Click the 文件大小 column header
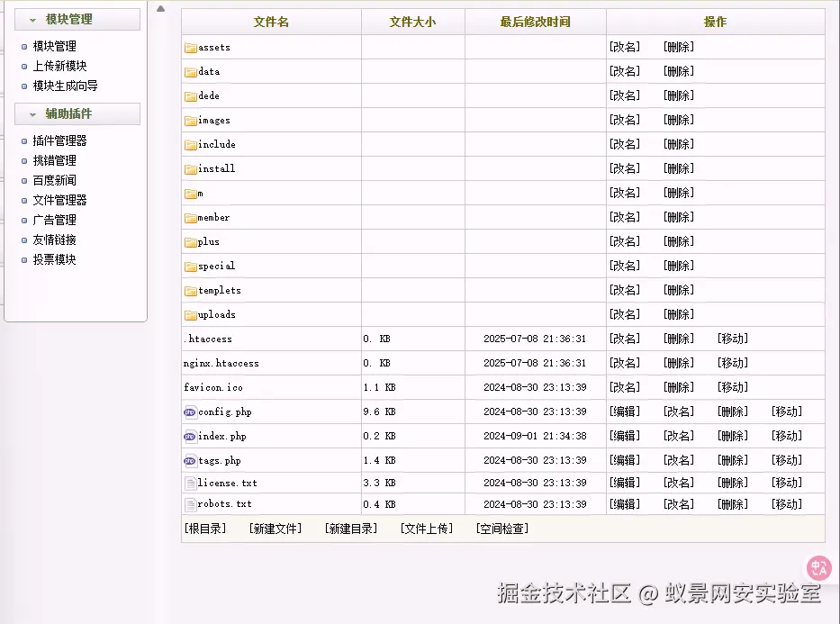The width and height of the screenshot is (840, 624). [x=412, y=22]
